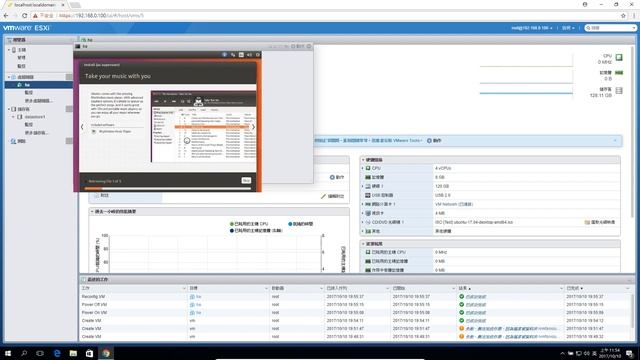Go to next Ubuntu installer slide
This screenshot has width=640, height=360.
point(253,127)
